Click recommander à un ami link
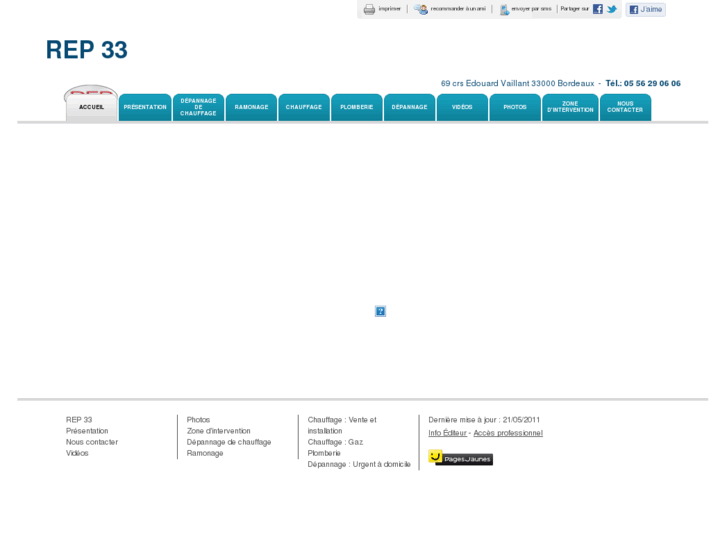727x545 pixels. pos(458,9)
